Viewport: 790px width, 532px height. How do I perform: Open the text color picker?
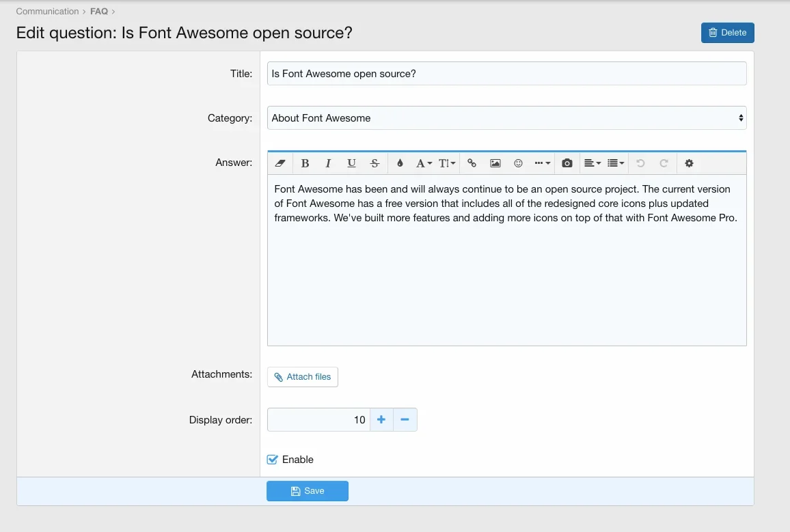click(400, 163)
